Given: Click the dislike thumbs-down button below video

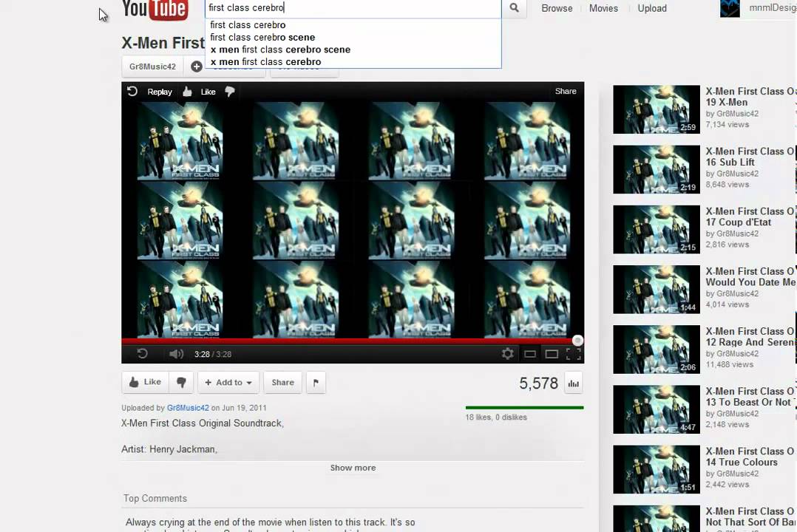Looking at the screenshot, I should click(x=181, y=382).
